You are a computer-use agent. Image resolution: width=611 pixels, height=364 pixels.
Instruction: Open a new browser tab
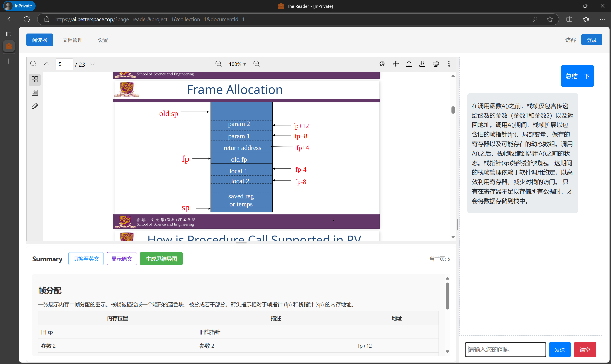coord(8,61)
